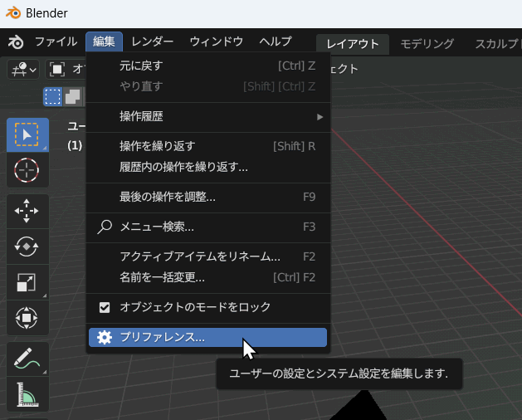Screen dimensions: 522x420
Task: Click the Blender title bar app icon
Action: pyautogui.click(x=13, y=12)
